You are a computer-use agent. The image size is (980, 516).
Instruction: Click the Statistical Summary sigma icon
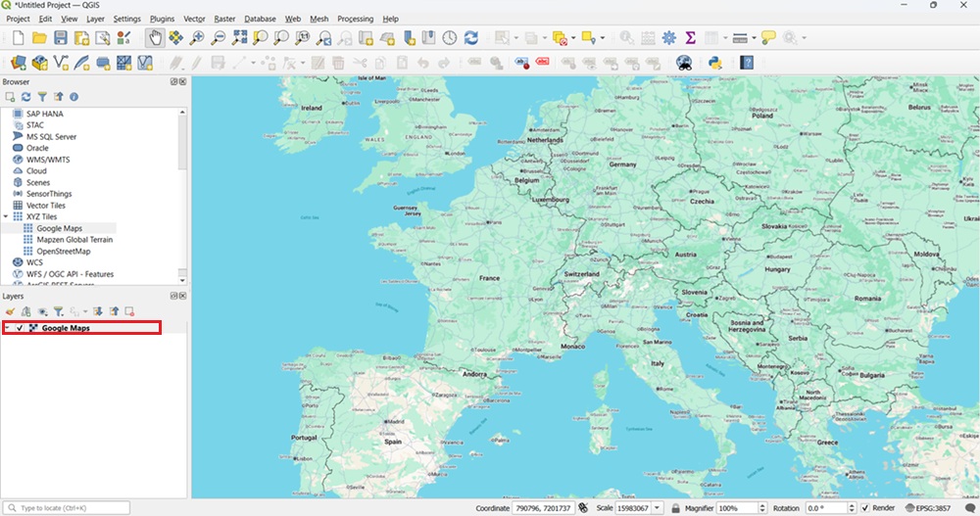pos(691,37)
